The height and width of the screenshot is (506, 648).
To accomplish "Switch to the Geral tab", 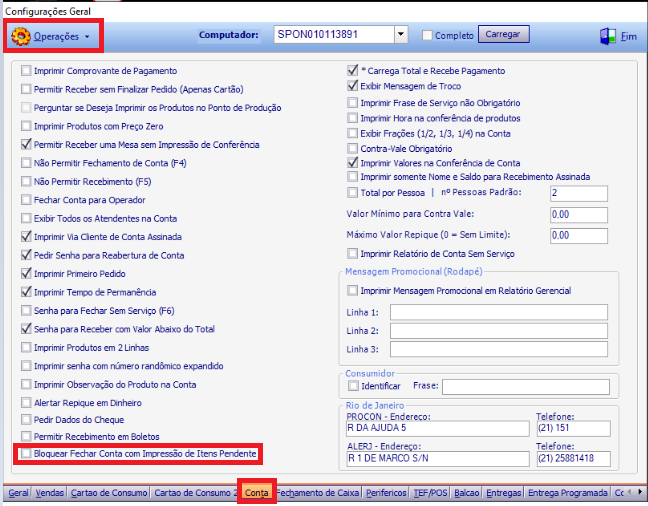I will [18, 493].
